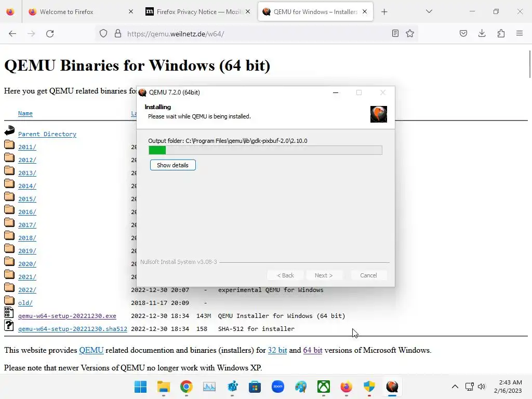
Task: Click the forward navigation arrow
Action: 31,34
